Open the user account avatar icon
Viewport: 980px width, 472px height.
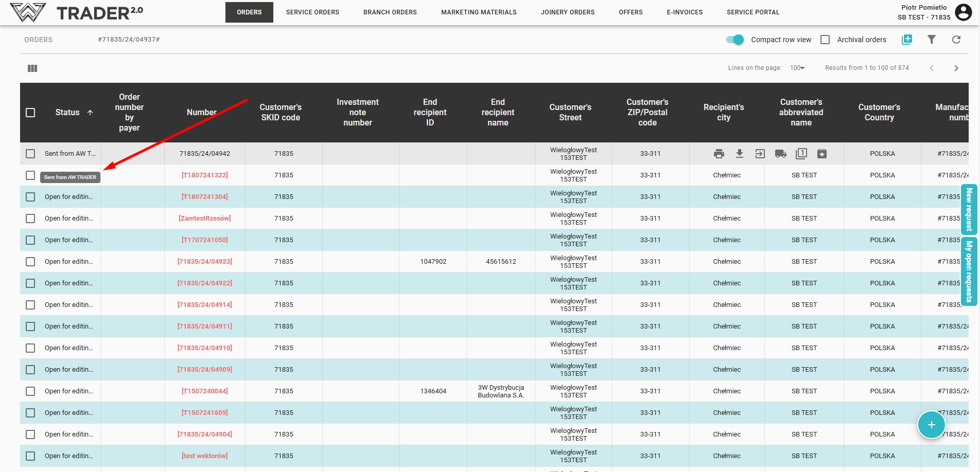pos(964,12)
